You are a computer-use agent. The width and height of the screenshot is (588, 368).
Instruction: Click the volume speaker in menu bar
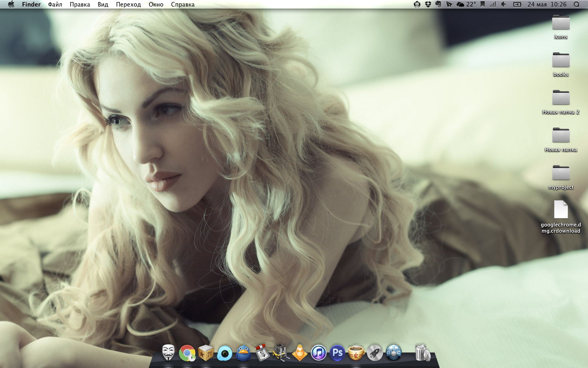504,4
